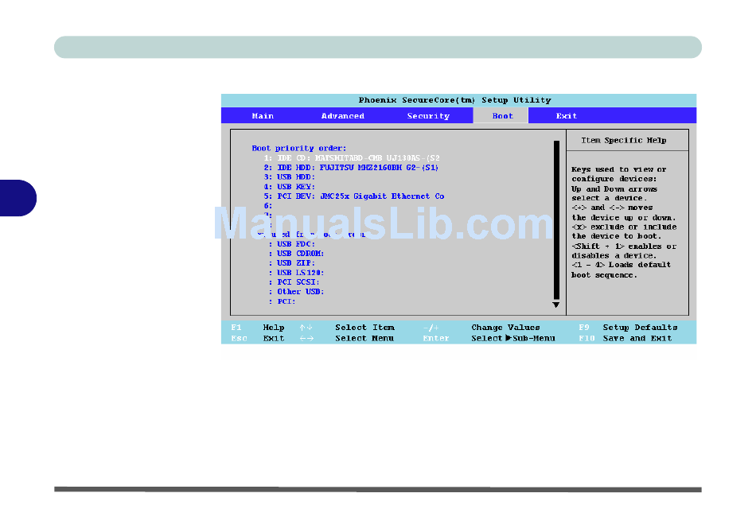Click the Sub-Menu triangle arrow in the footer
This screenshot has width=756, height=532.
pos(509,338)
